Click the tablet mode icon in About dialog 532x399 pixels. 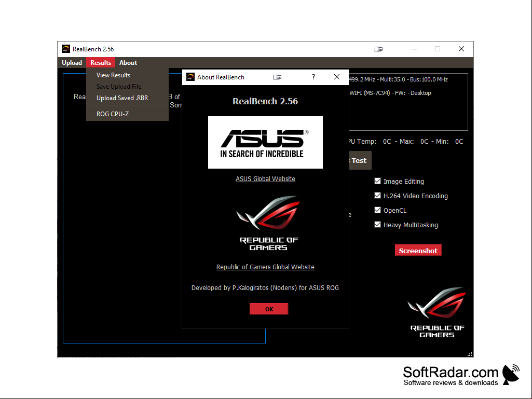[x=277, y=77]
